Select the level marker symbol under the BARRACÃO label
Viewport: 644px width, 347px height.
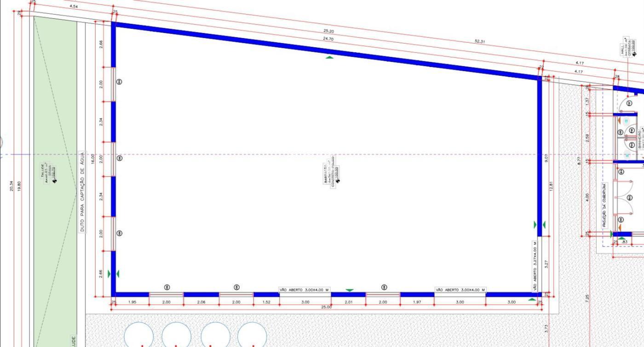[338, 180]
